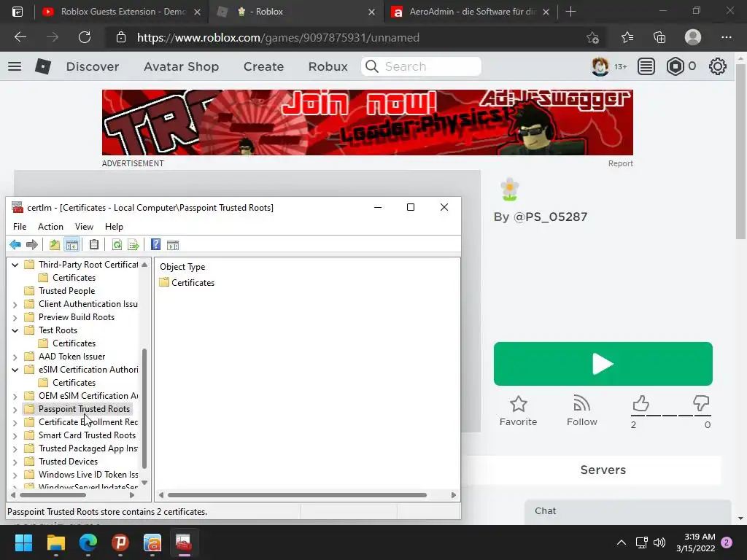Expand the Passpoint Trusted Roots node
The width and height of the screenshot is (747, 560).
pos(15,409)
